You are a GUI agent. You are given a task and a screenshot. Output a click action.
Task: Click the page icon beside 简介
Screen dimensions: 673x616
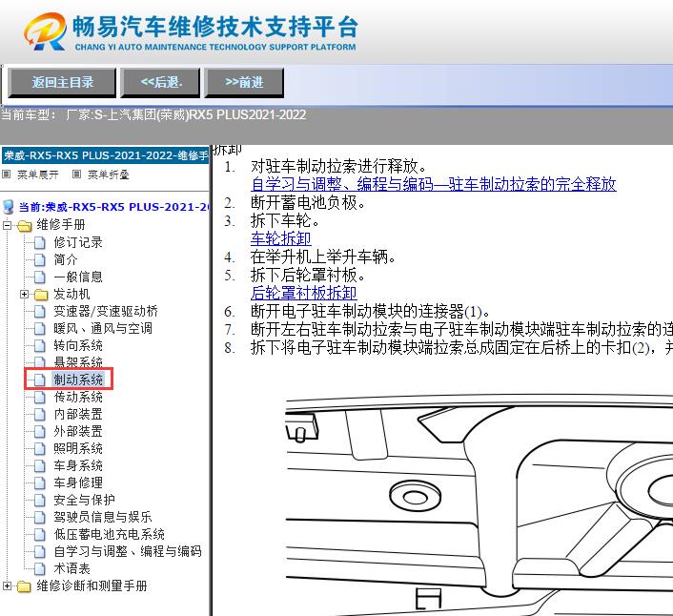pos(40,260)
